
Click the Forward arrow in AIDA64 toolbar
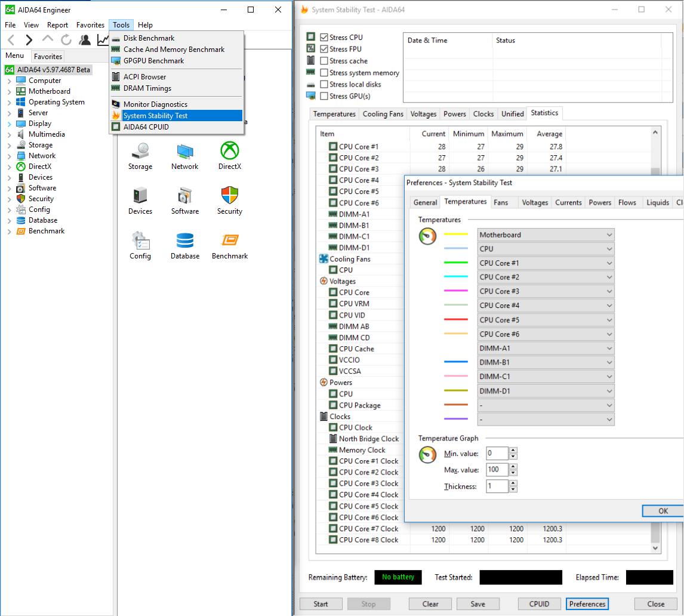[29, 40]
